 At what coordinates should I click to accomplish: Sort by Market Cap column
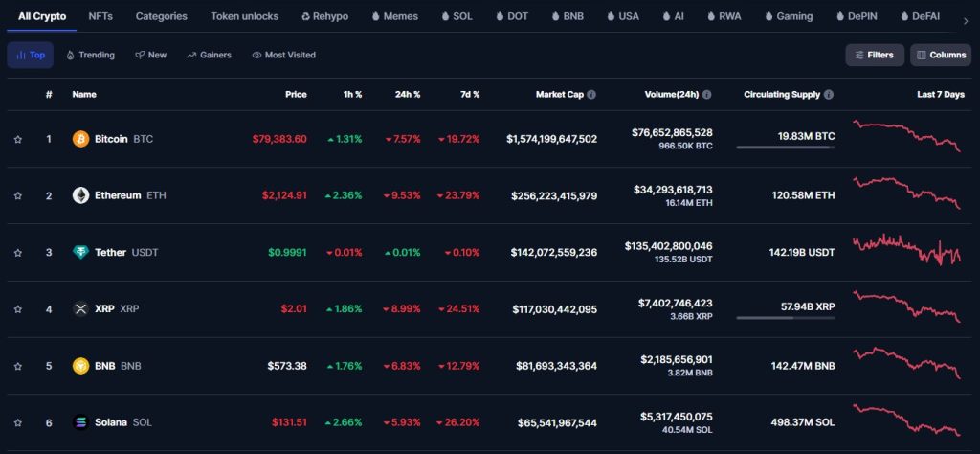559,95
